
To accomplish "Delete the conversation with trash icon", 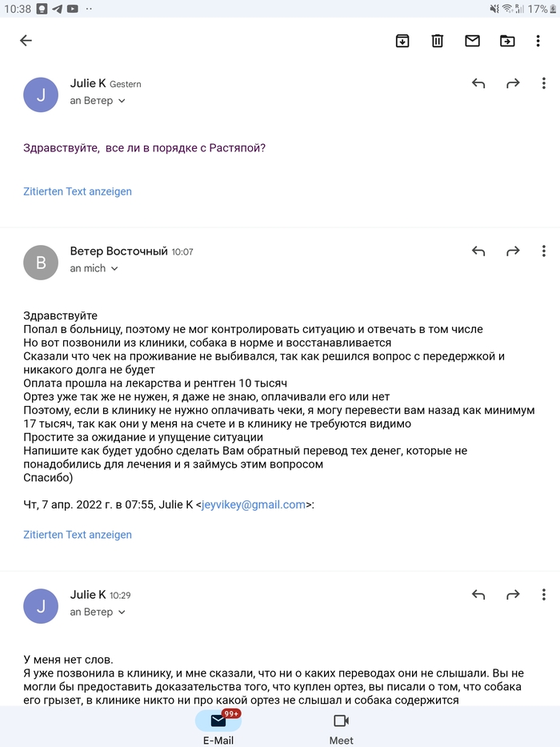I will click(438, 41).
